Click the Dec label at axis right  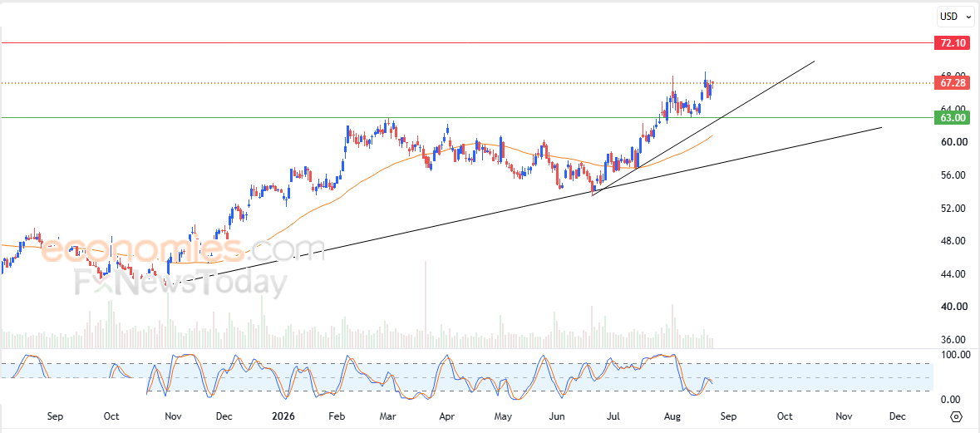[896, 416]
